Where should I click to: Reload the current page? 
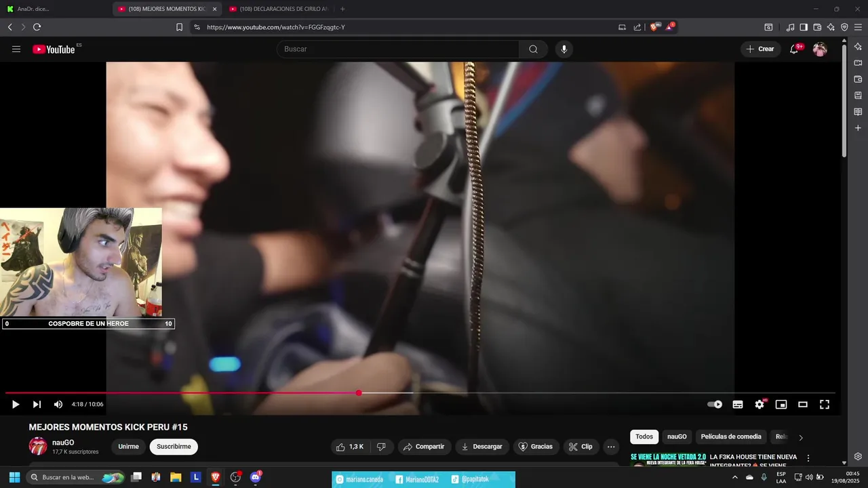(37, 27)
